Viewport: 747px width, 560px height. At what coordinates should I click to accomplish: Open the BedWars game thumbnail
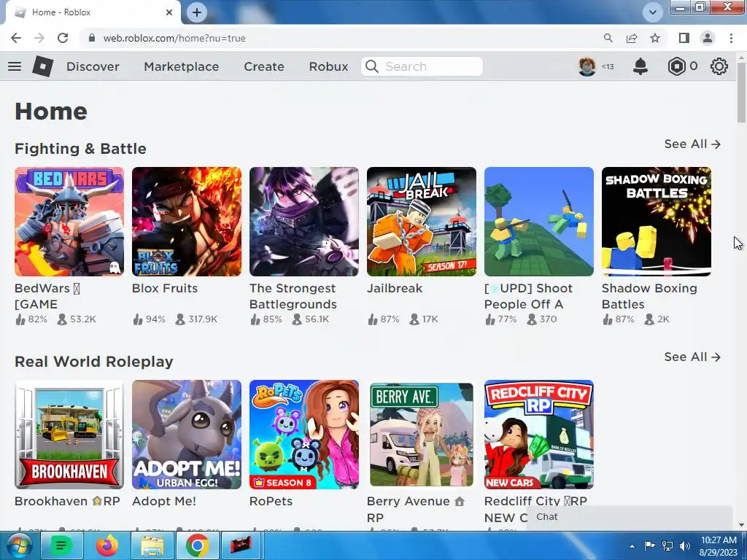coord(69,222)
